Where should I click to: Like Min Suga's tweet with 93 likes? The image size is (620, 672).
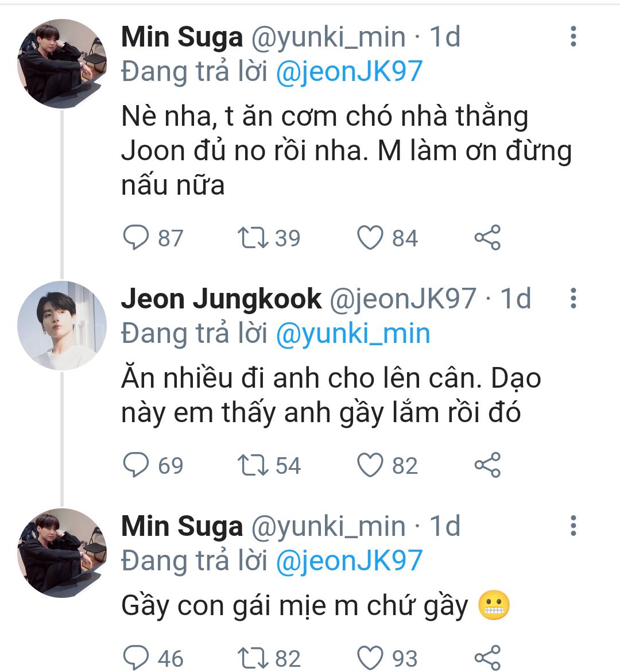pyautogui.click(x=370, y=658)
